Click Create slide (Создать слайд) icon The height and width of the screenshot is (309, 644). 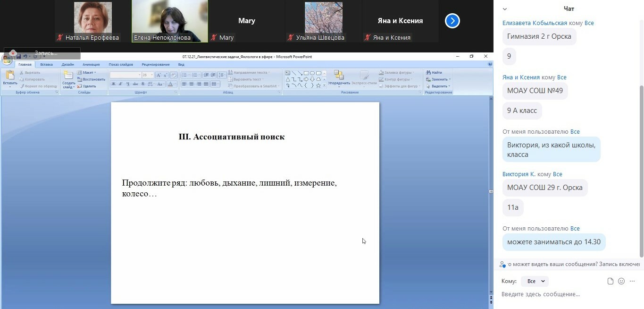pos(68,76)
